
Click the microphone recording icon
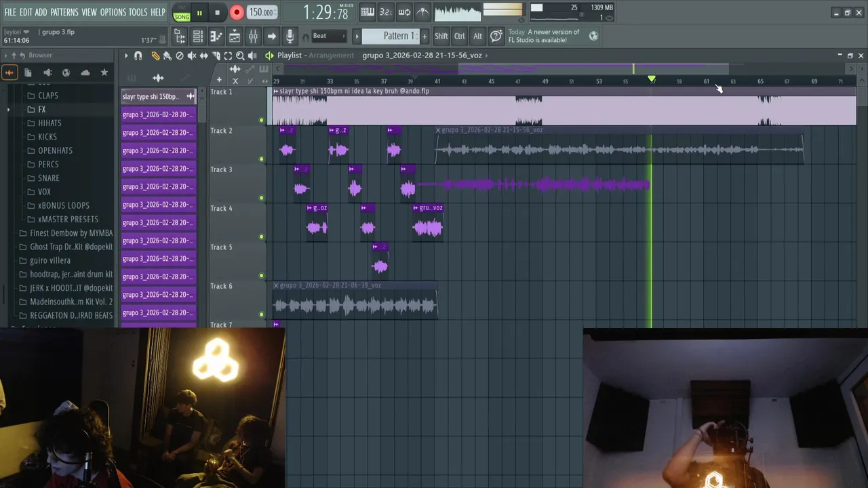[x=290, y=36]
